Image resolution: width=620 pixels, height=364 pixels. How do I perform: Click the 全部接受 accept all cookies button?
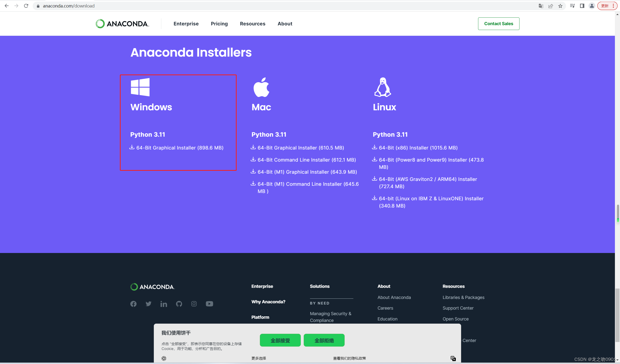(x=280, y=340)
